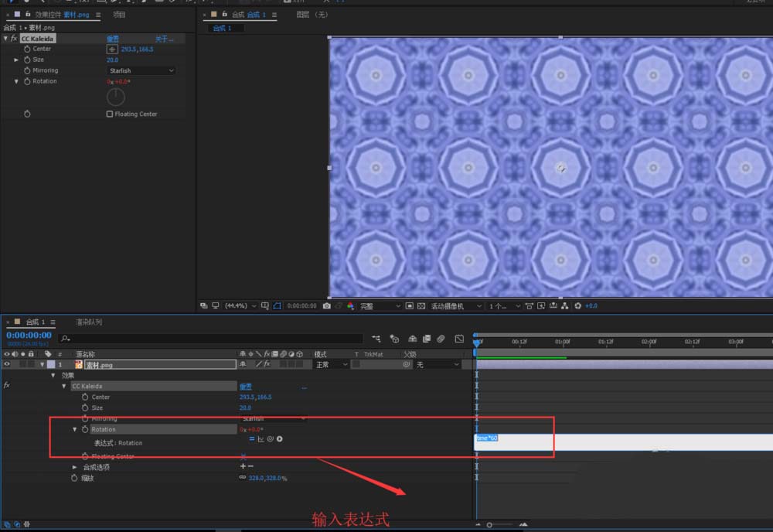Switch to the 项目 panel tab
The image size is (773, 532).
click(119, 15)
